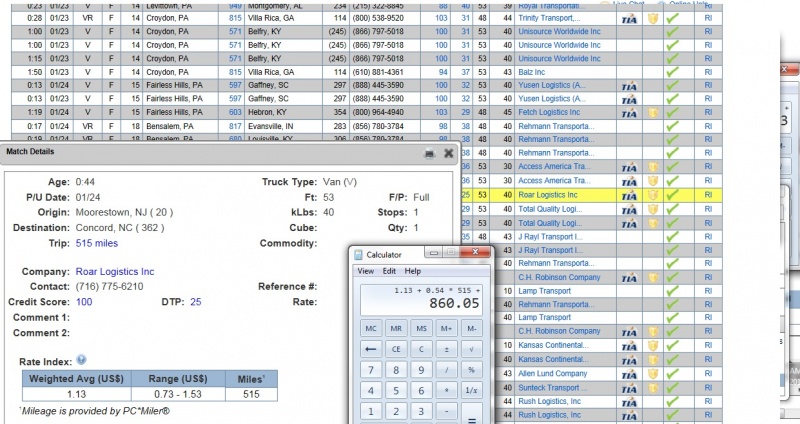Viewport: 800px width, 424px height.
Task: Click shield icon in Trinity Transport row
Action: pos(653,19)
